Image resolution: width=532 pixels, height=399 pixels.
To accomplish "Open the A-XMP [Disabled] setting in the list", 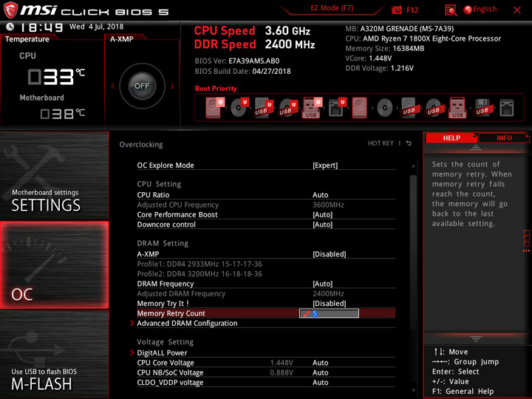I will tap(329, 253).
